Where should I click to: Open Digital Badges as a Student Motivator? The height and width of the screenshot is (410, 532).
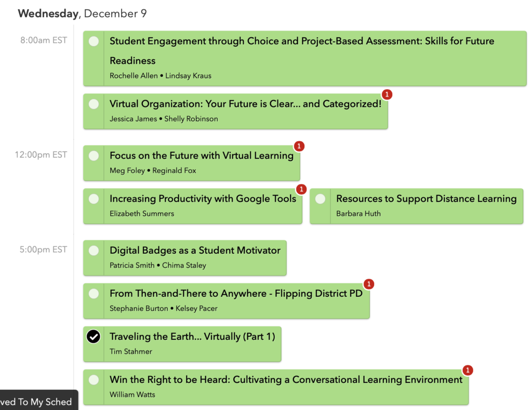(195, 250)
